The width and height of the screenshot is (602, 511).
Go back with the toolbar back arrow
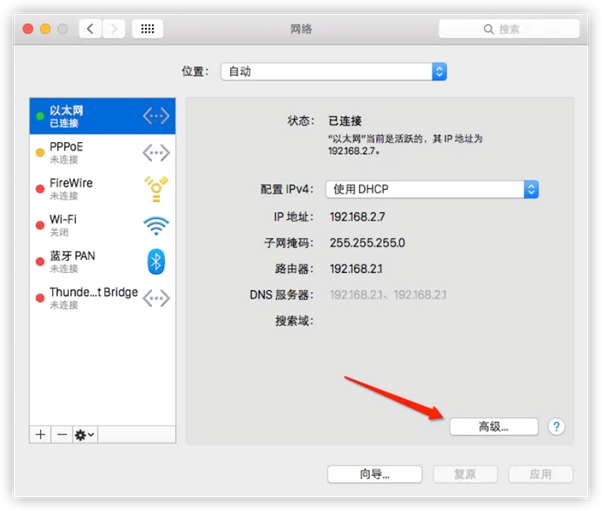[91, 29]
